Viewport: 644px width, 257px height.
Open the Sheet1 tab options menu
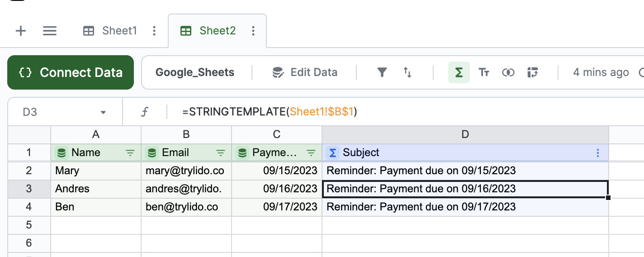point(154,31)
